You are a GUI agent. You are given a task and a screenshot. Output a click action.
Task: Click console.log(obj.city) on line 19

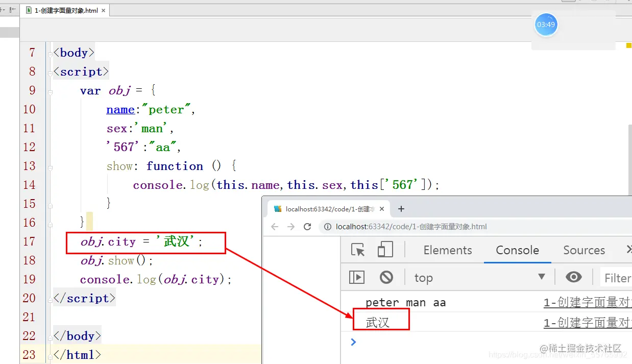(156, 279)
